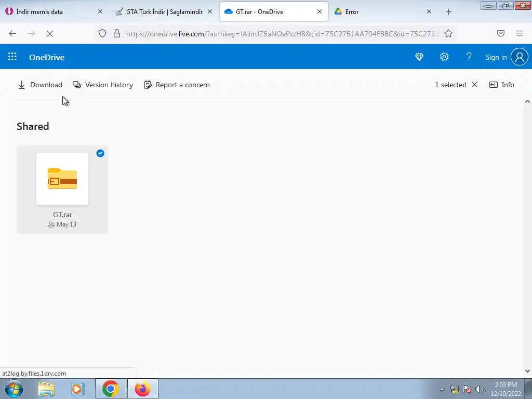Click the Sign in account avatar

520,57
